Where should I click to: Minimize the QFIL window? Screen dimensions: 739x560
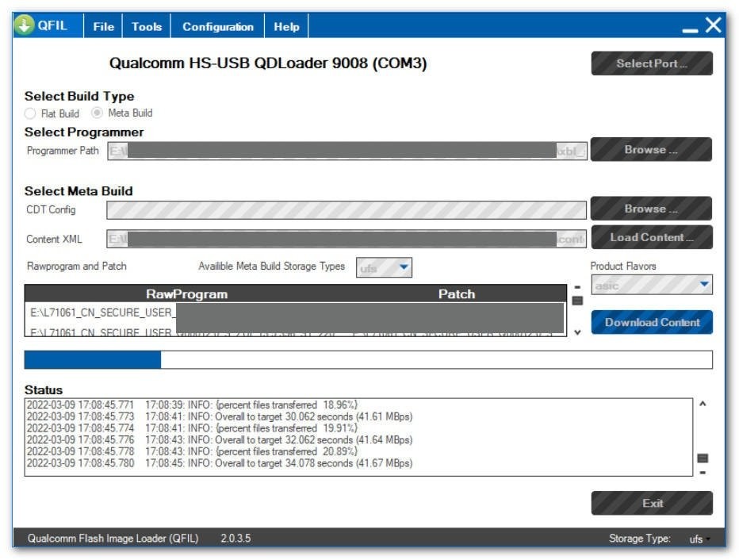pos(690,30)
